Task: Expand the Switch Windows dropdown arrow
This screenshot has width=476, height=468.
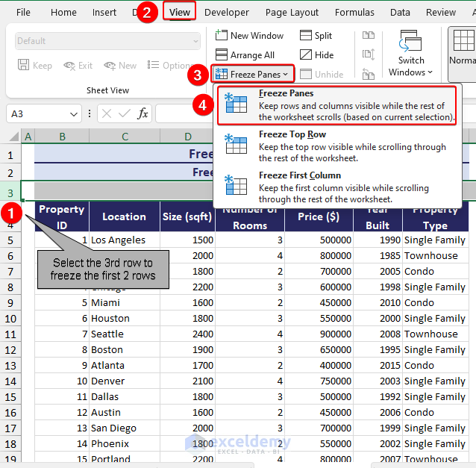Action: [x=430, y=72]
